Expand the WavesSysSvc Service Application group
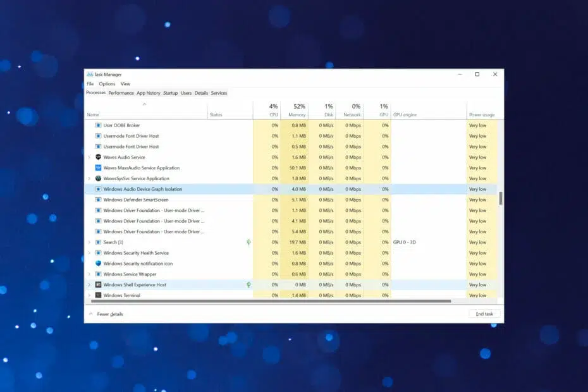This screenshot has width=588, height=392. click(89, 178)
